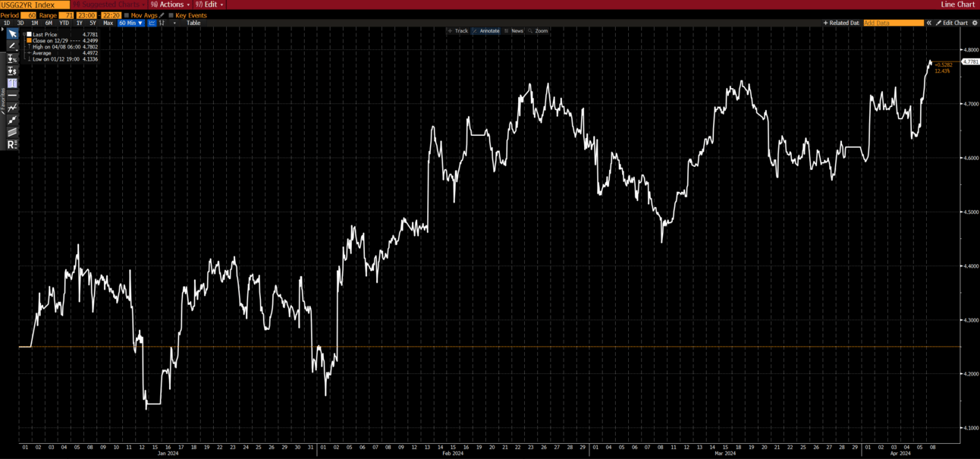Collapse the legend tree box
The image size is (980, 459).
24,34
